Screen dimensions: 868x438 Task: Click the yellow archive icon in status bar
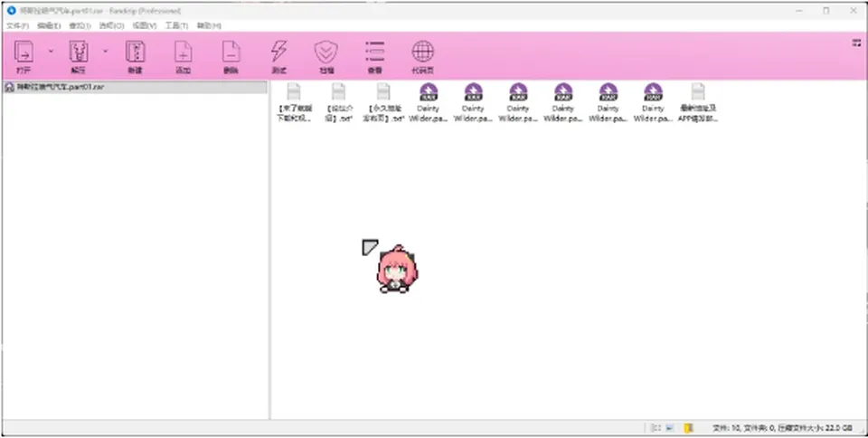688,427
